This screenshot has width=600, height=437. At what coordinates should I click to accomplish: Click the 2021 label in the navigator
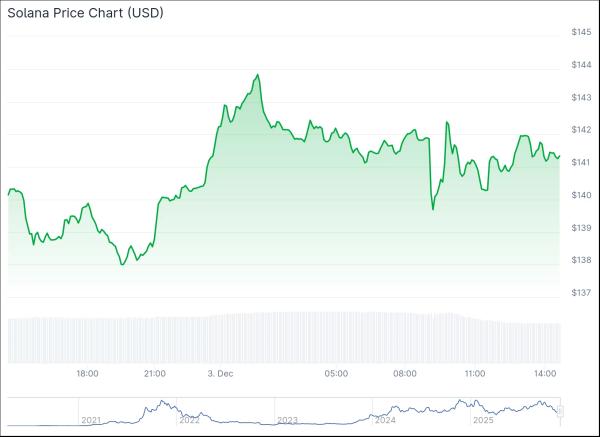(x=92, y=420)
